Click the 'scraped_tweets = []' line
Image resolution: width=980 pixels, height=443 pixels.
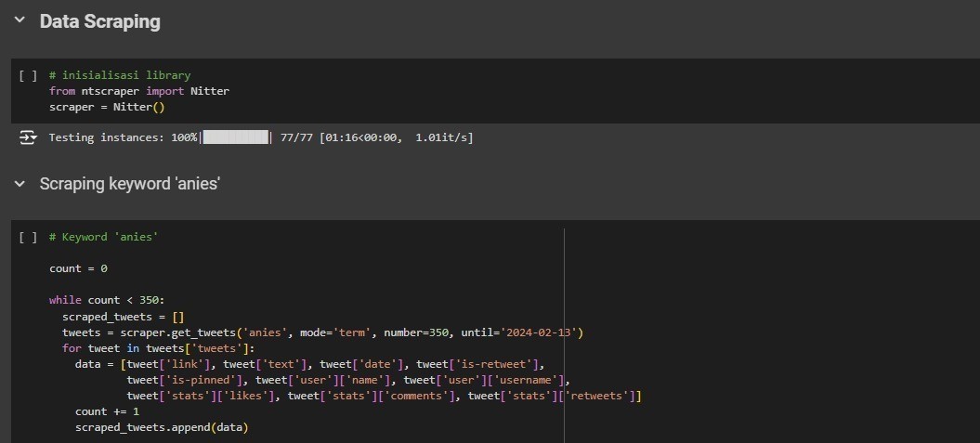point(124,317)
